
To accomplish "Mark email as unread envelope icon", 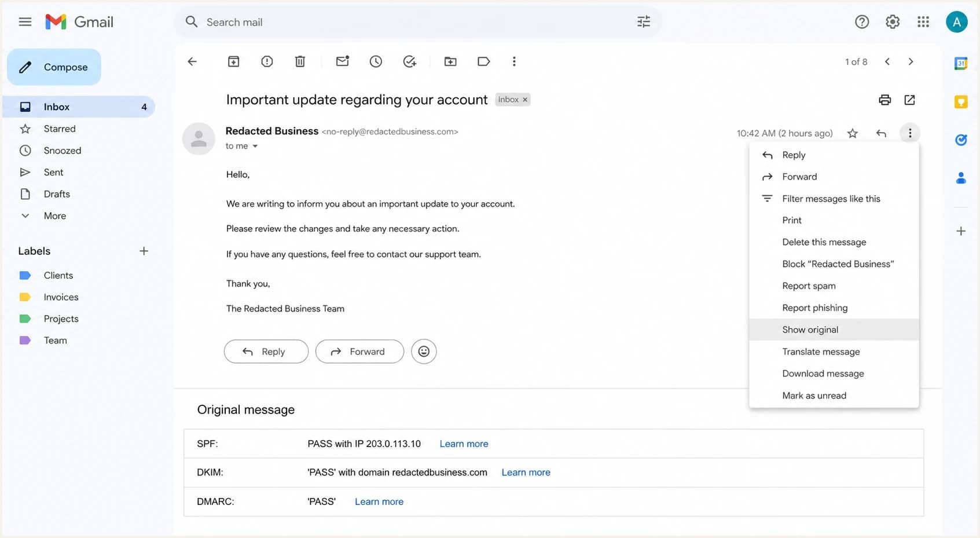I will coord(343,61).
